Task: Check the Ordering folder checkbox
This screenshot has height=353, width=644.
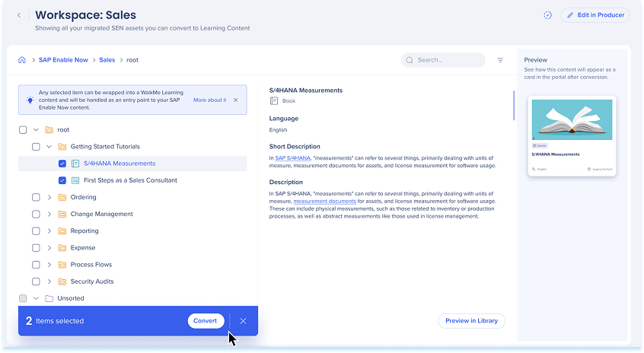Action: [36, 197]
